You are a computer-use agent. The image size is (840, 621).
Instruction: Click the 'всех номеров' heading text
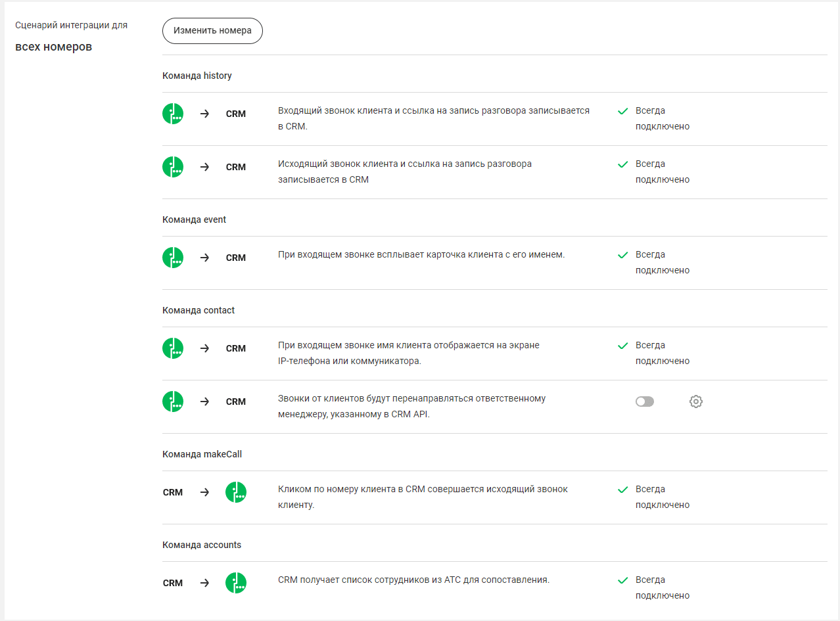point(54,47)
